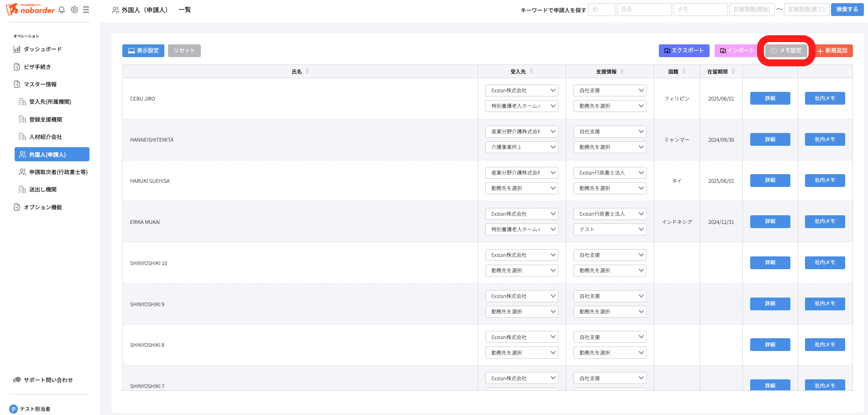Click the noborder logo

tap(30, 10)
